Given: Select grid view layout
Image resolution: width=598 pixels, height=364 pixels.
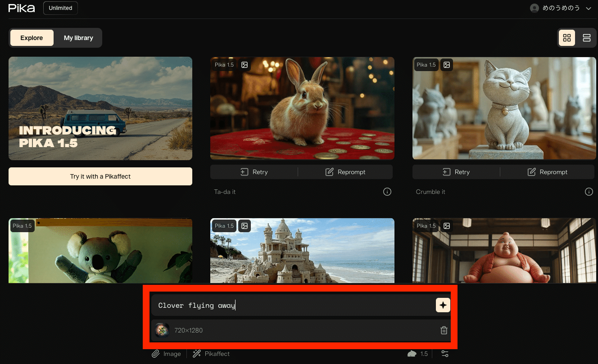Looking at the screenshot, I should (x=567, y=38).
